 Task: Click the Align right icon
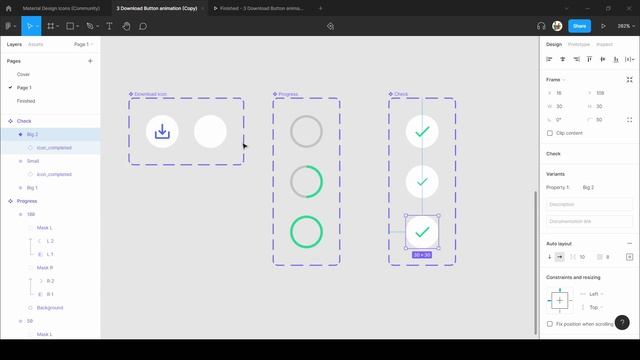[x=576, y=59]
